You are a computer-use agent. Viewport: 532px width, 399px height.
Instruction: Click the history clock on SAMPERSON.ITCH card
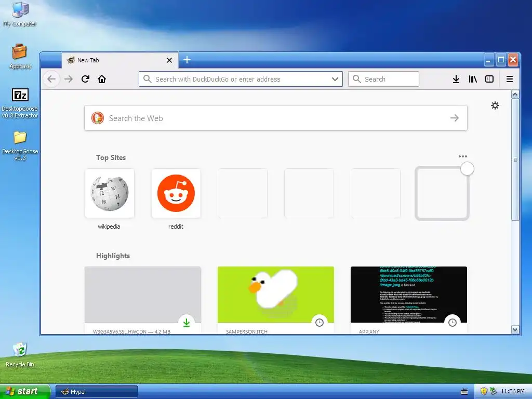click(x=320, y=323)
